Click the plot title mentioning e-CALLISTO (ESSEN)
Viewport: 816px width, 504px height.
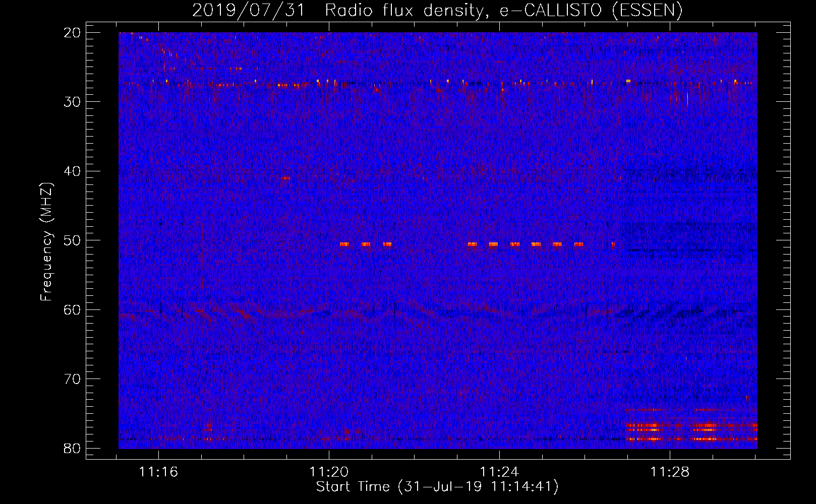coord(437,10)
